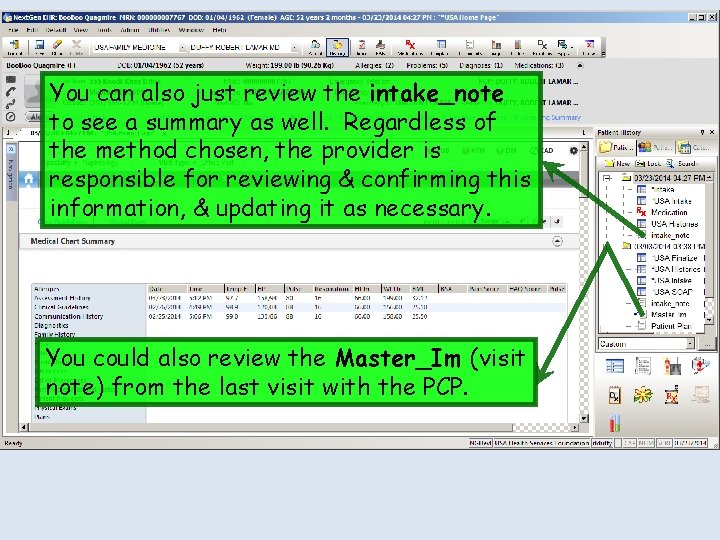Click the test tubes lab icon in Patient History
The height and width of the screenshot is (540, 720).
(x=615, y=423)
